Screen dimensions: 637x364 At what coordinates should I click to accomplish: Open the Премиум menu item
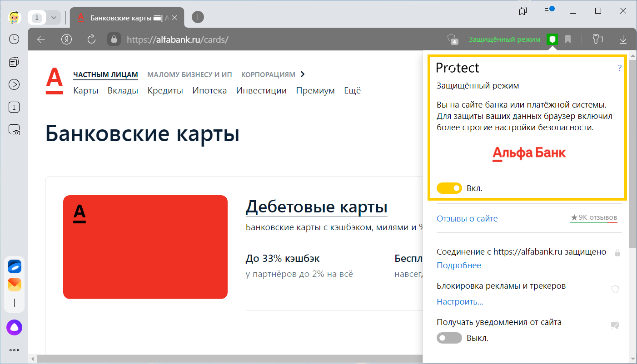point(315,90)
